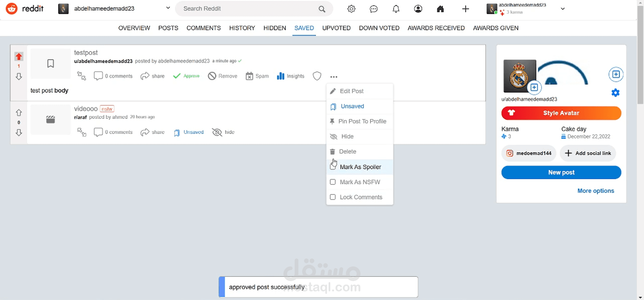Click the Search Reddit field
The image size is (644, 300).
[254, 9]
